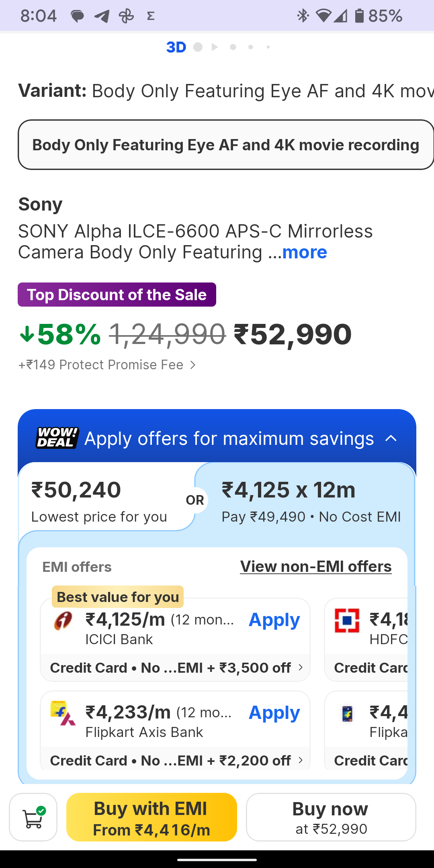Tap the video play indicator in carousel
The width and height of the screenshot is (434, 868).
[x=215, y=47]
